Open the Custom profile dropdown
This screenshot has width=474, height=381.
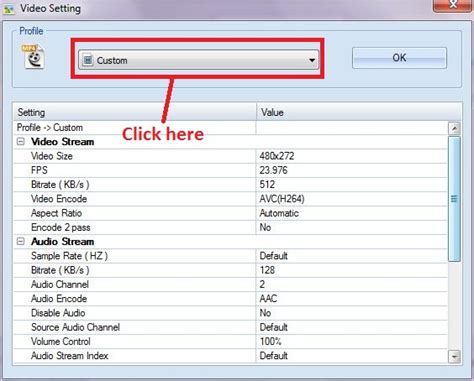198,60
